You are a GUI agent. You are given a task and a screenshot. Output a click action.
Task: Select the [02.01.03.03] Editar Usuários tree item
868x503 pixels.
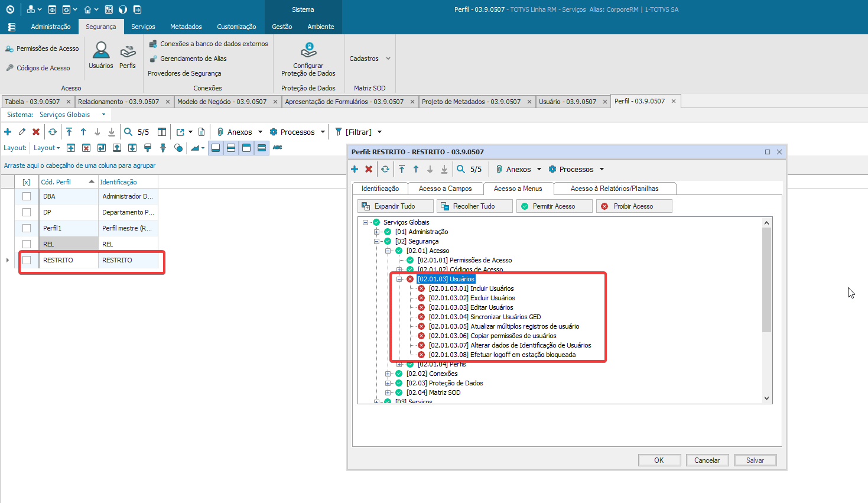(471, 307)
